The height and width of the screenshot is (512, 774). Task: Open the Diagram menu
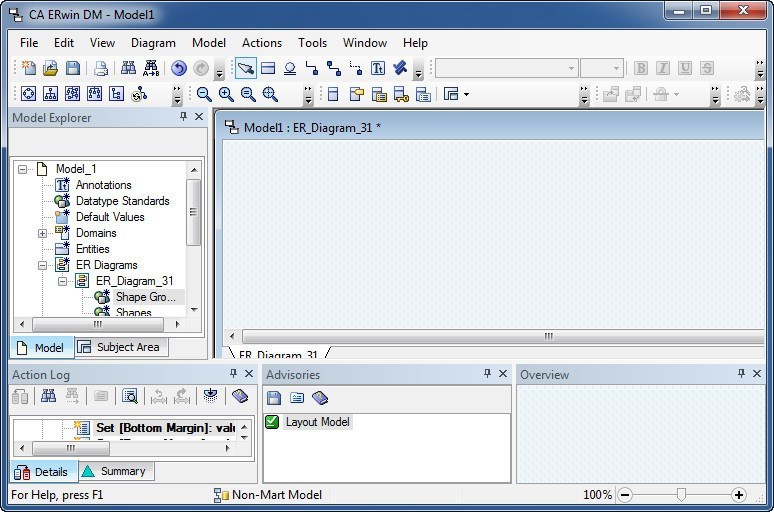(153, 43)
